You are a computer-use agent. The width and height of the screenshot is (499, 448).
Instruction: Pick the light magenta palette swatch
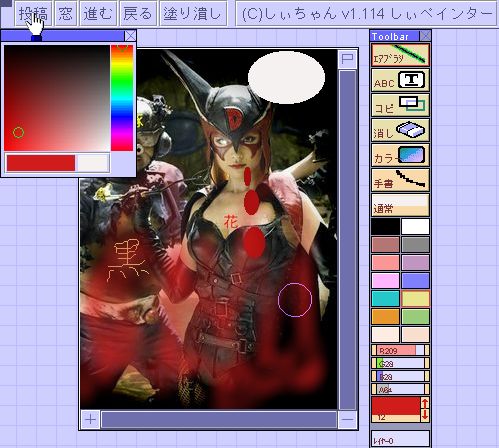pyautogui.click(x=385, y=280)
